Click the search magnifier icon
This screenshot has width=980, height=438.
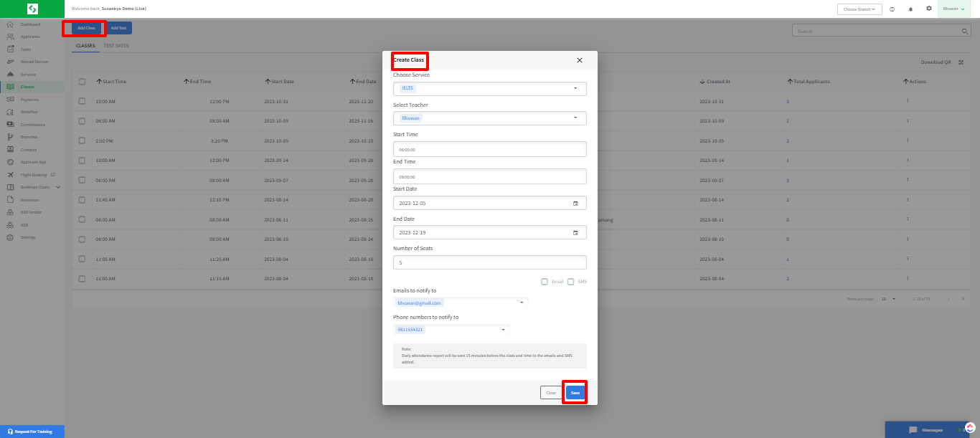965,32
